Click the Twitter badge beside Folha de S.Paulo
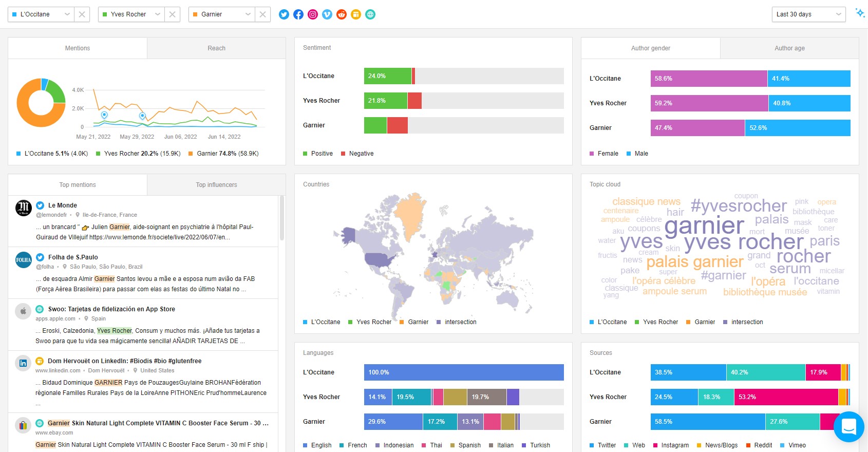 40,257
